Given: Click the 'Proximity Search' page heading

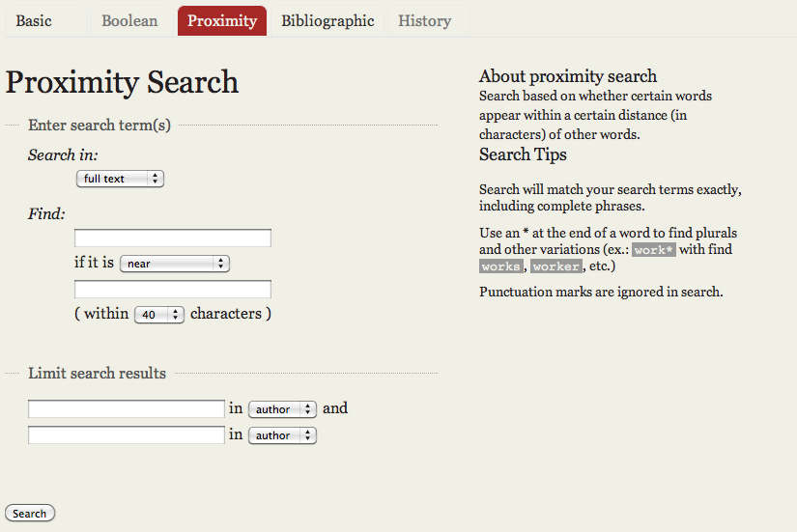Looking at the screenshot, I should [122, 82].
